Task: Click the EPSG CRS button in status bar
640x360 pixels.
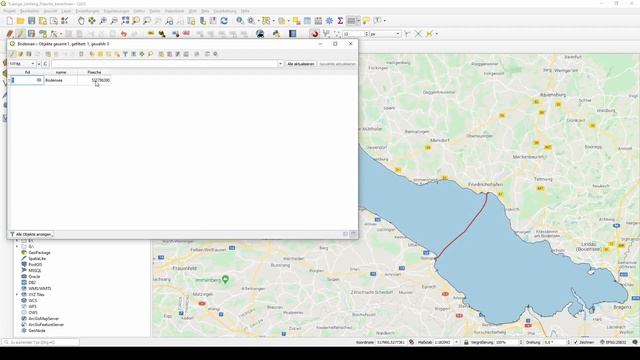Action: (x=614, y=342)
